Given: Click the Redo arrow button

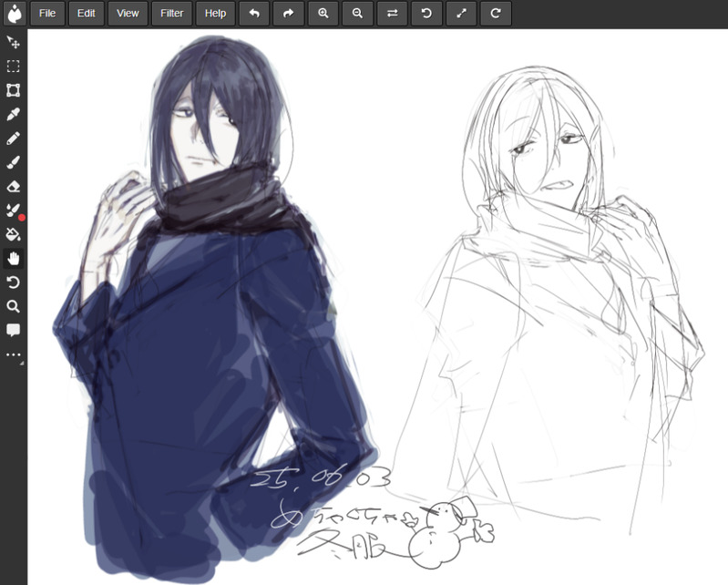Looking at the screenshot, I should point(288,14).
